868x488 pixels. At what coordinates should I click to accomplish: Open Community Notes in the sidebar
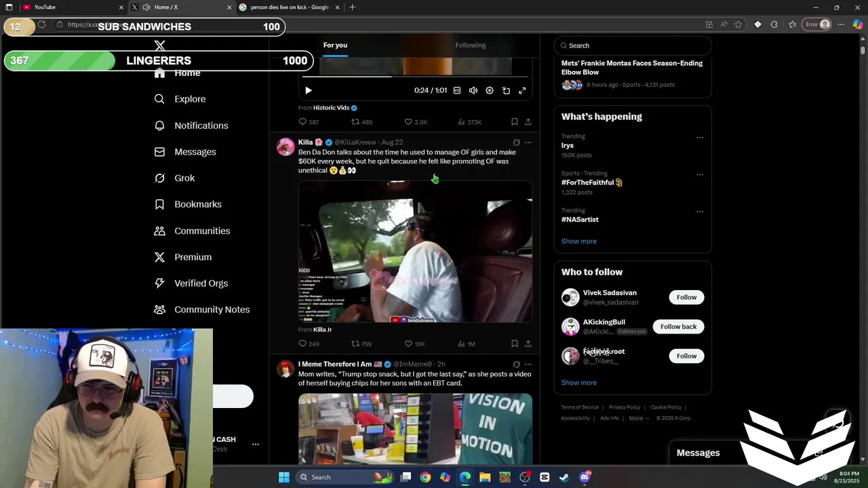click(x=201, y=309)
